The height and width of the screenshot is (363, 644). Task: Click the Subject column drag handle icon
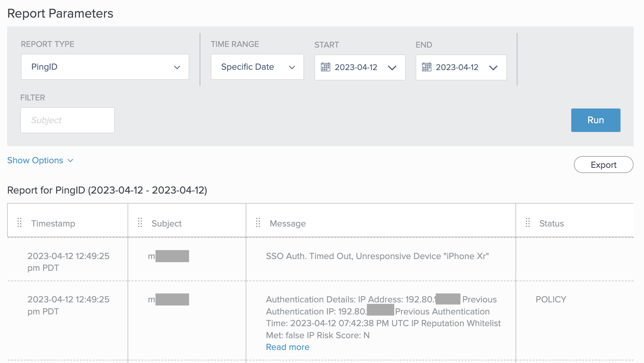pyautogui.click(x=140, y=223)
